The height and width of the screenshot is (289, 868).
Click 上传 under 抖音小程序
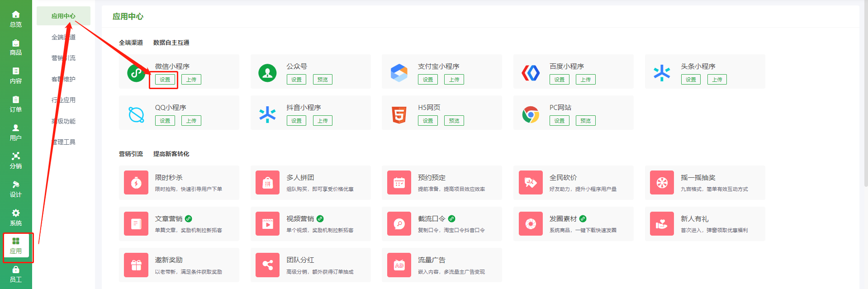click(323, 121)
